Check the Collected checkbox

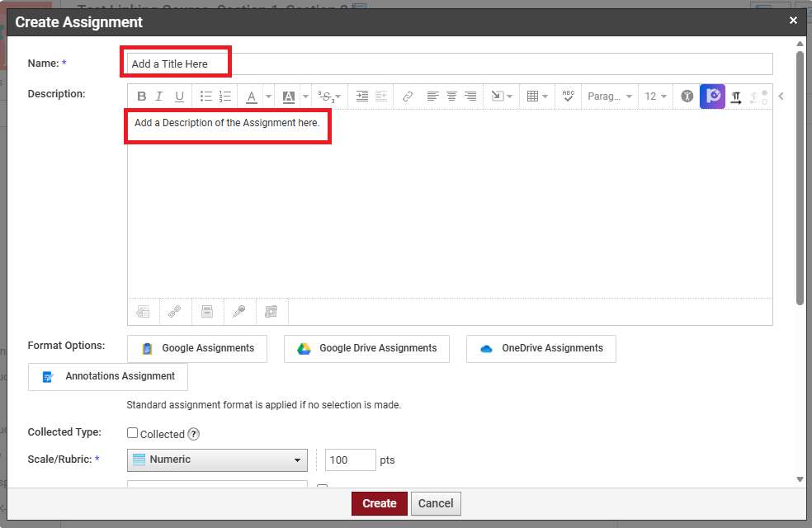click(x=133, y=433)
